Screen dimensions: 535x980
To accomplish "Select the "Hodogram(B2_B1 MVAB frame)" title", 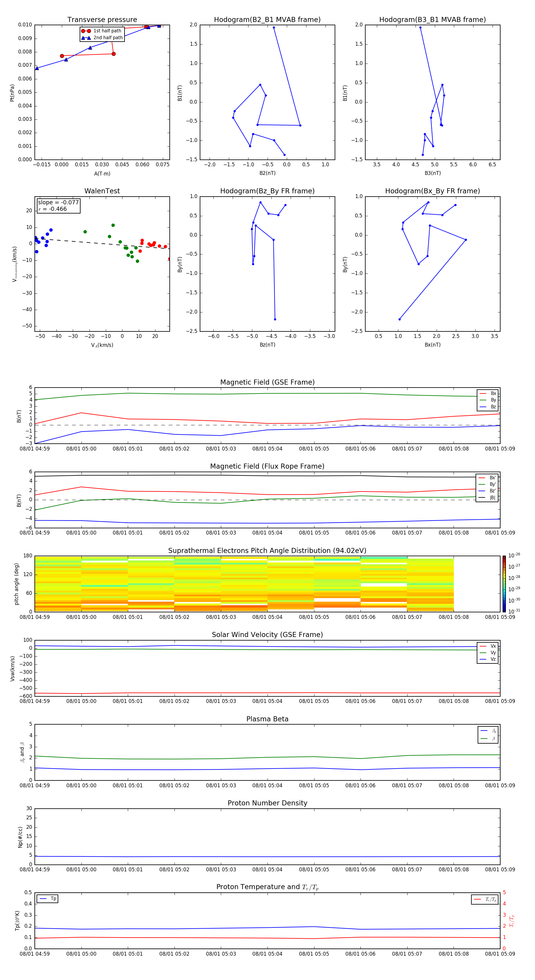I will click(x=267, y=20).
